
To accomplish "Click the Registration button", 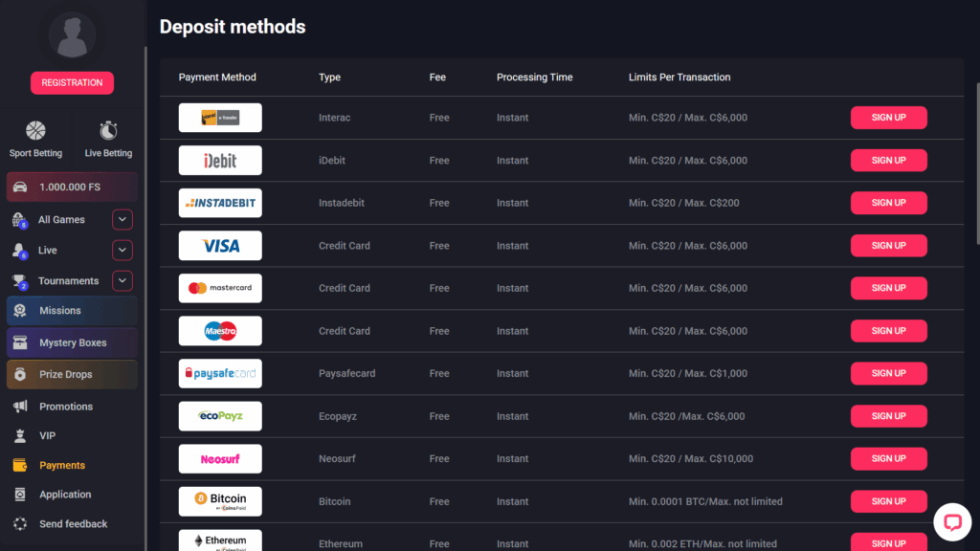I will [72, 83].
